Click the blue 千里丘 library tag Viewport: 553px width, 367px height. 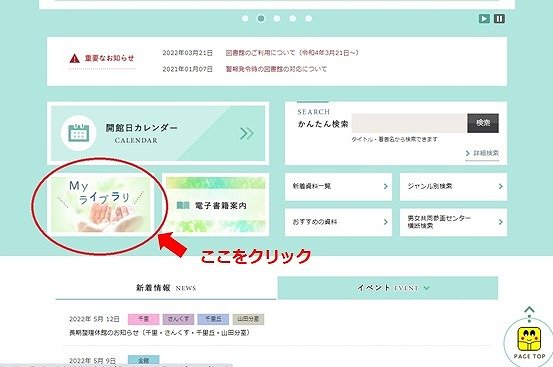pyautogui.click(x=213, y=319)
